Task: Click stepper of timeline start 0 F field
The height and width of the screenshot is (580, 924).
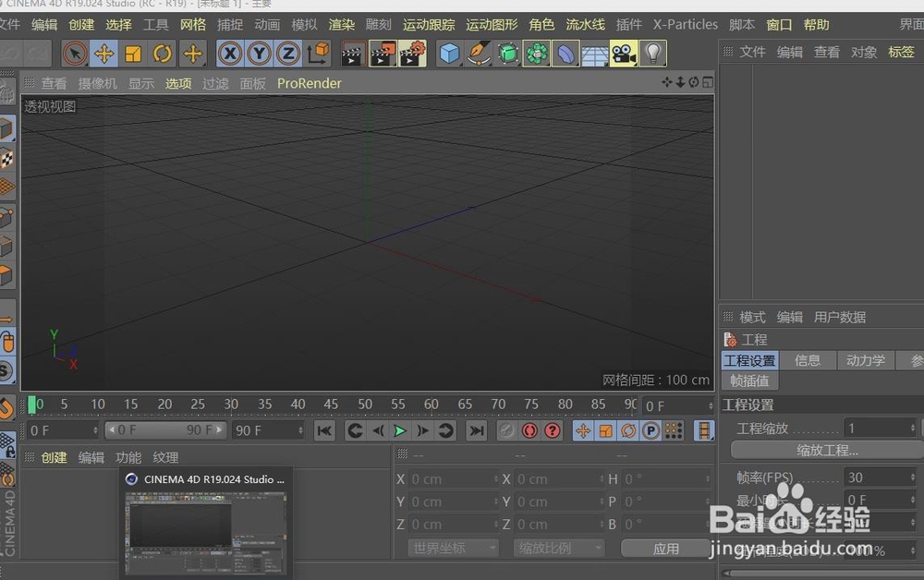Action: coord(95,430)
